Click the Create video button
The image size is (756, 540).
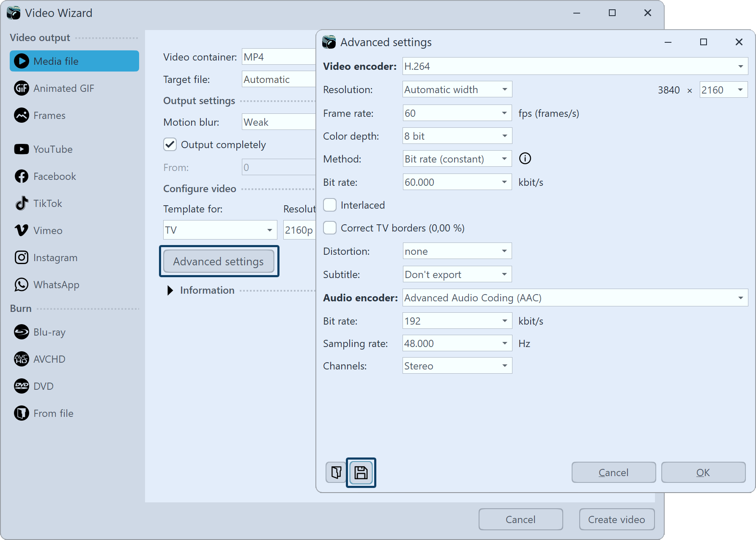[x=616, y=519]
